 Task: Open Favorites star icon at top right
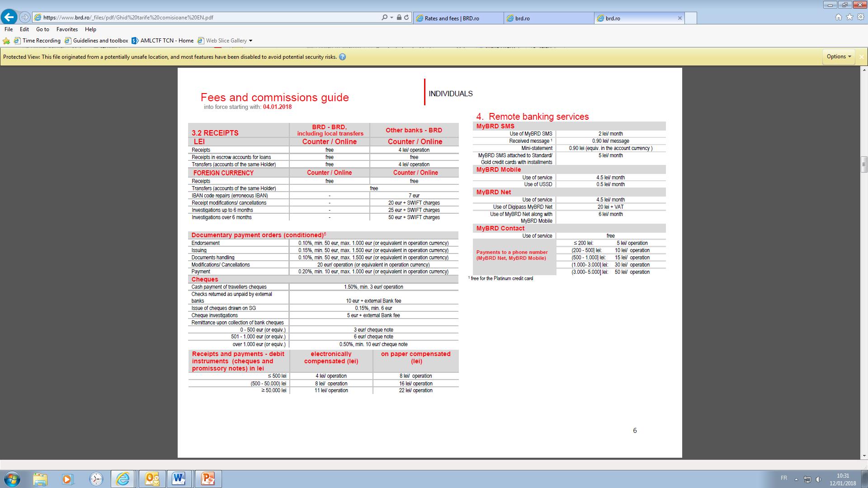pyautogui.click(x=849, y=17)
